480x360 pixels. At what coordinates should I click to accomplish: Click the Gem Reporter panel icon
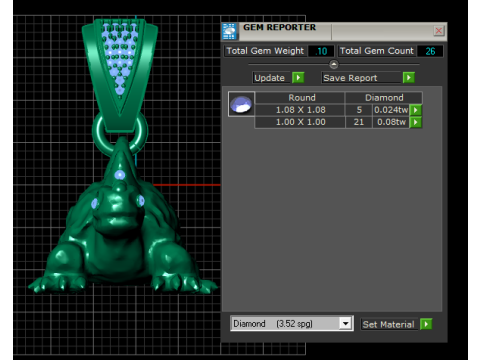pyautogui.click(x=229, y=31)
